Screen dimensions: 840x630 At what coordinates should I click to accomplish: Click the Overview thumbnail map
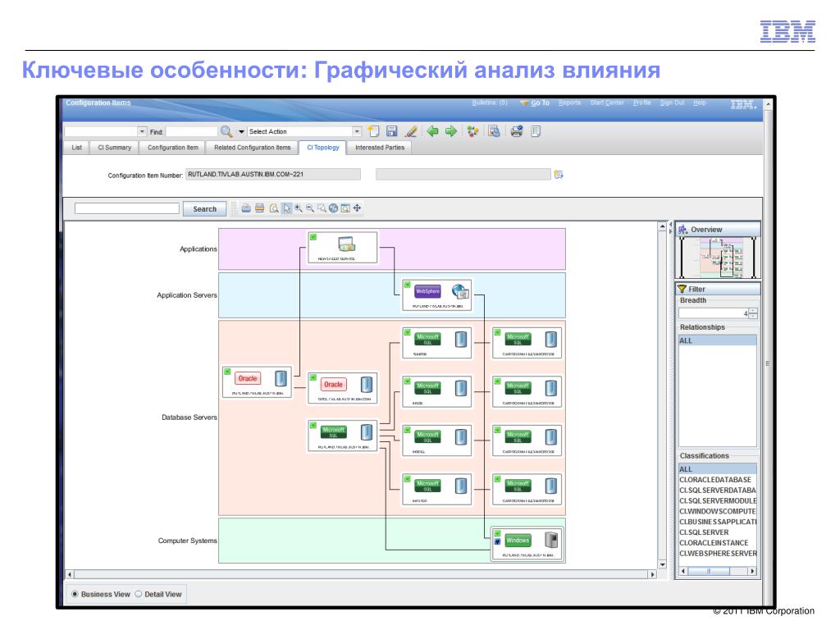click(x=717, y=258)
